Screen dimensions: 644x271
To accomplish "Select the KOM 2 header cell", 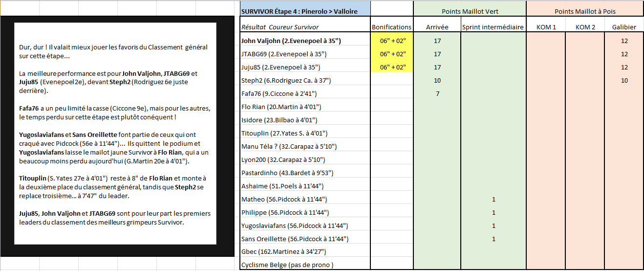I will tap(585, 27).
